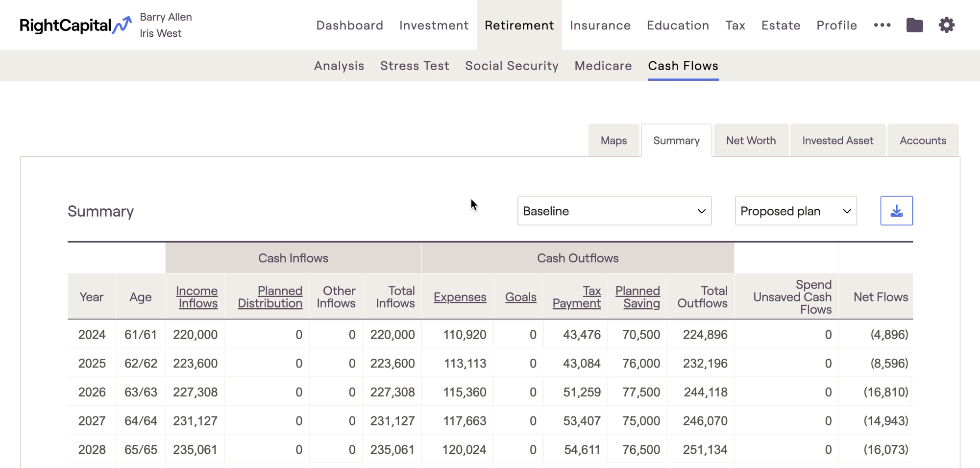Click the 76,000 planned saving value
Screen dimensions: 980x468
click(x=641, y=364)
